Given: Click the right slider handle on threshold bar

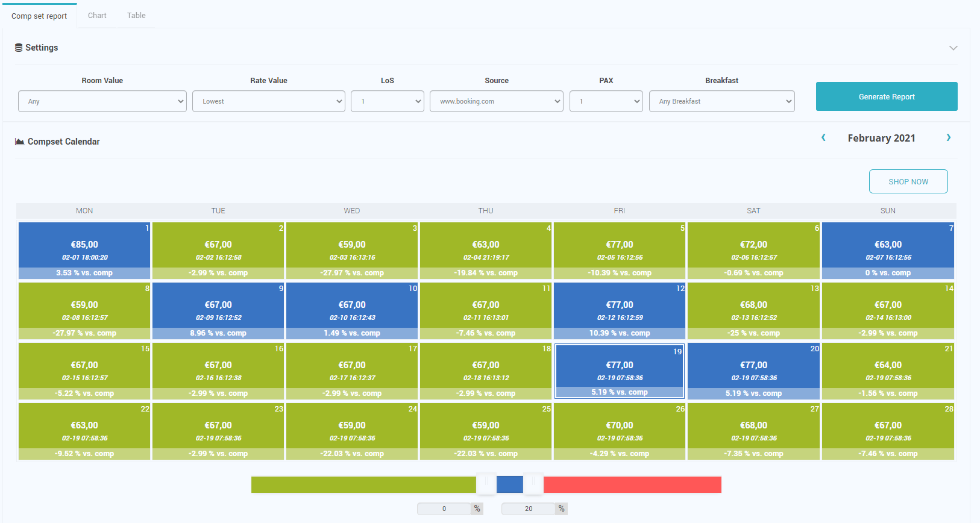Looking at the screenshot, I should (533, 484).
